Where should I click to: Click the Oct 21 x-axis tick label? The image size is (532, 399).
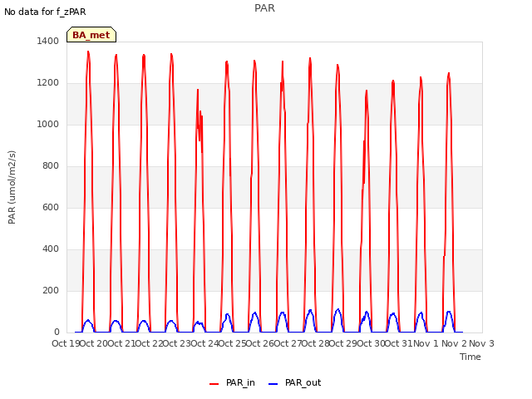[x=121, y=343]
